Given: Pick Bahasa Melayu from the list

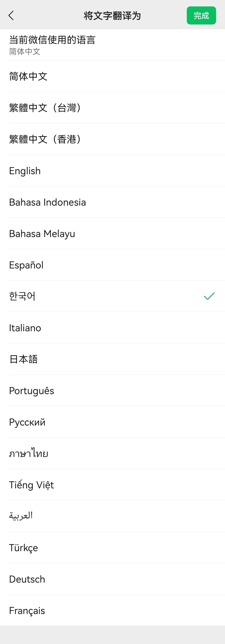Looking at the screenshot, I should 42,234.
